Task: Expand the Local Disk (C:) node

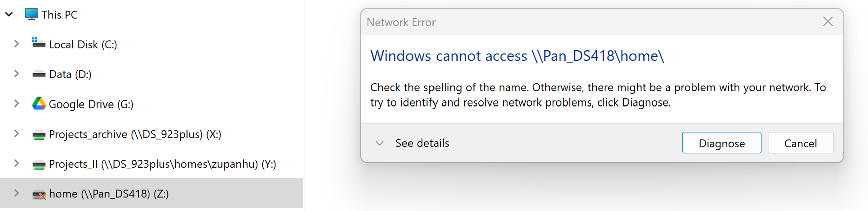Action: (16, 44)
